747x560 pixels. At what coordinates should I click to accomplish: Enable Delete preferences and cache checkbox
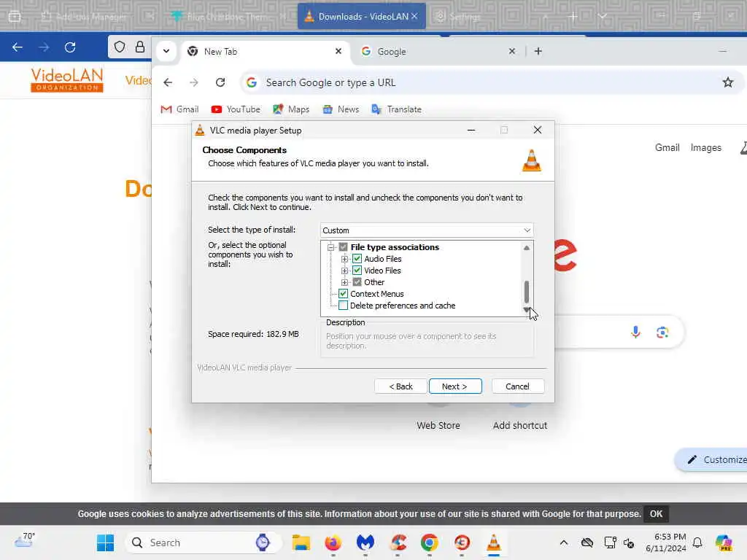[x=343, y=306]
